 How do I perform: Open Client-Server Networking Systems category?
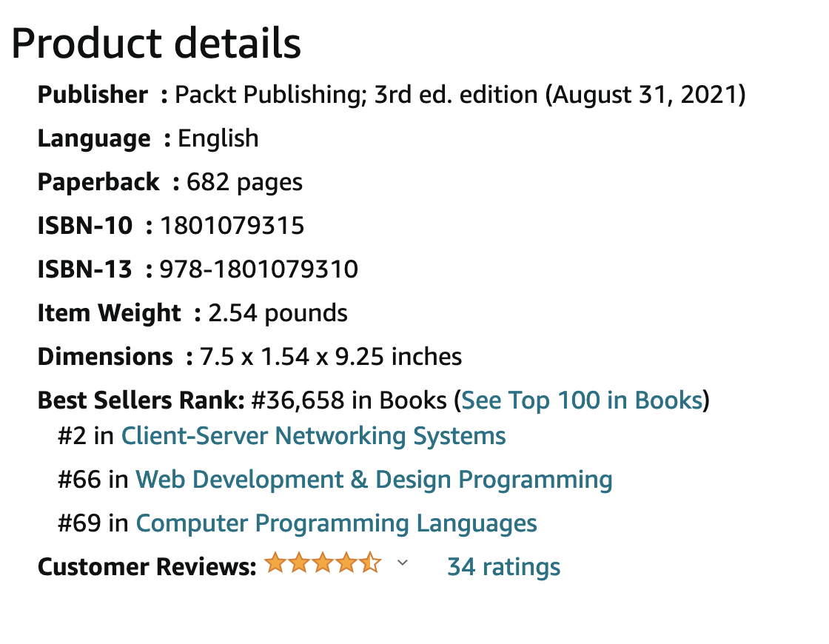314,436
